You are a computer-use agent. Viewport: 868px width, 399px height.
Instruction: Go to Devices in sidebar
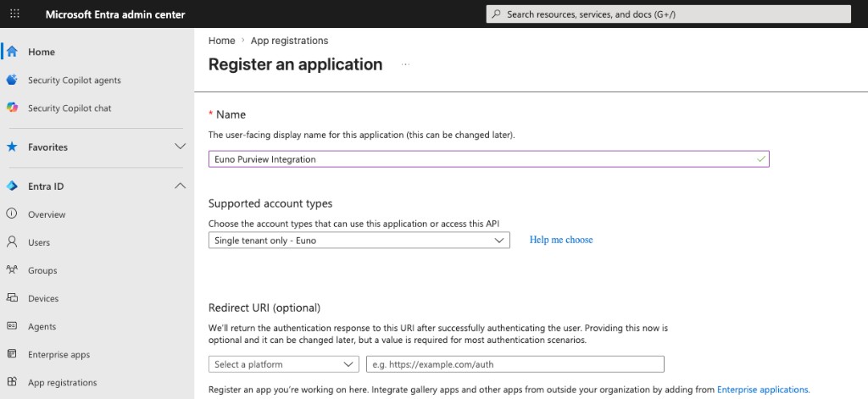[43, 299]
